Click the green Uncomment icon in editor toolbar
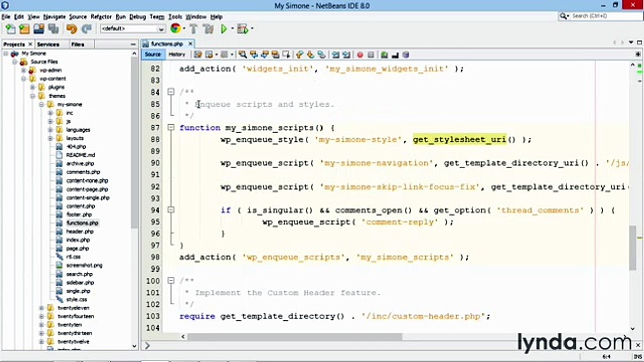 (384, 55)
